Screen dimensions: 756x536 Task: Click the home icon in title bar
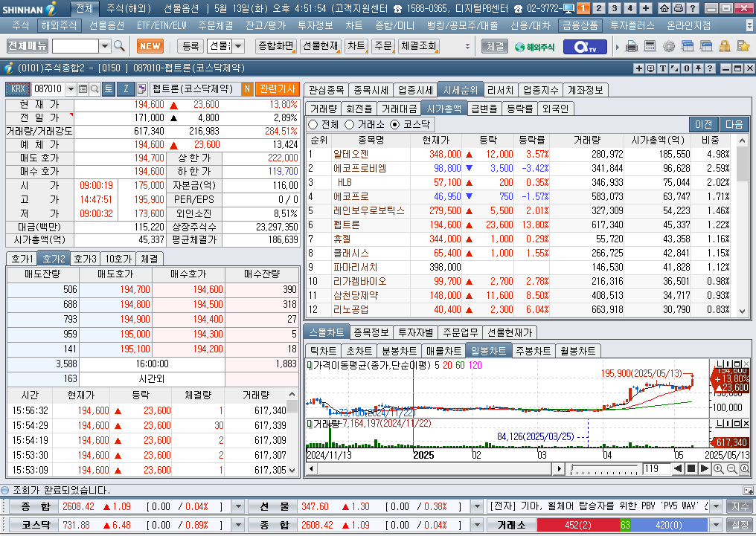tap(664, 8)
